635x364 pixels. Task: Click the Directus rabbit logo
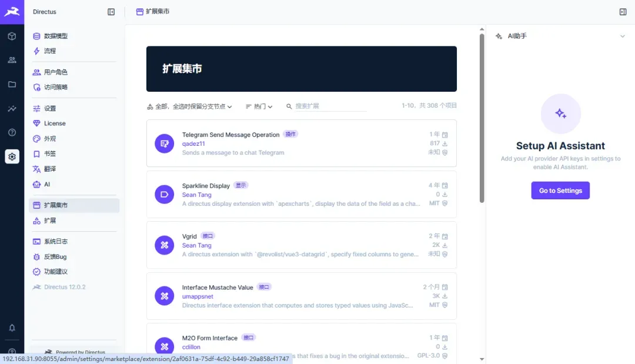tap(12, 12)
